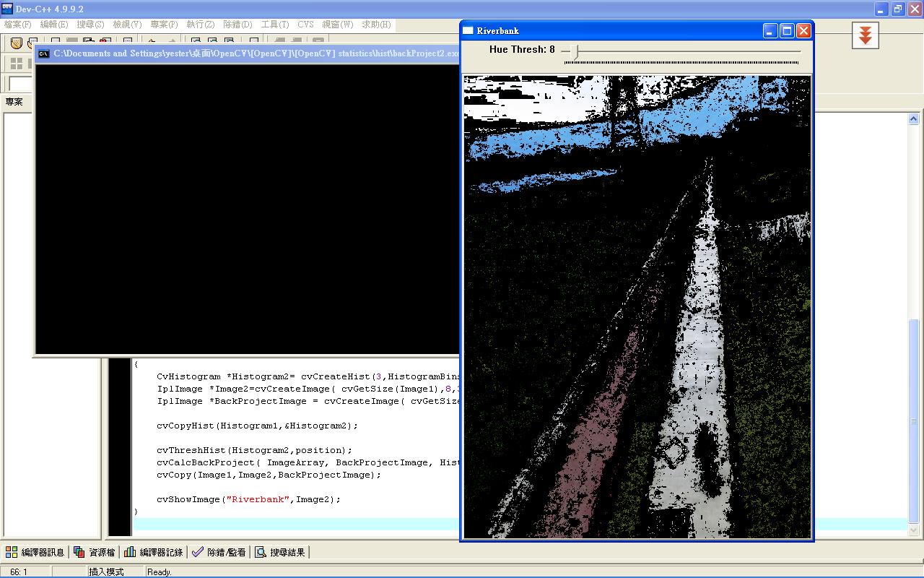Open the 搜尋(S) menu
The height and width of the screenshot is (578, 924).
point(90,25)
